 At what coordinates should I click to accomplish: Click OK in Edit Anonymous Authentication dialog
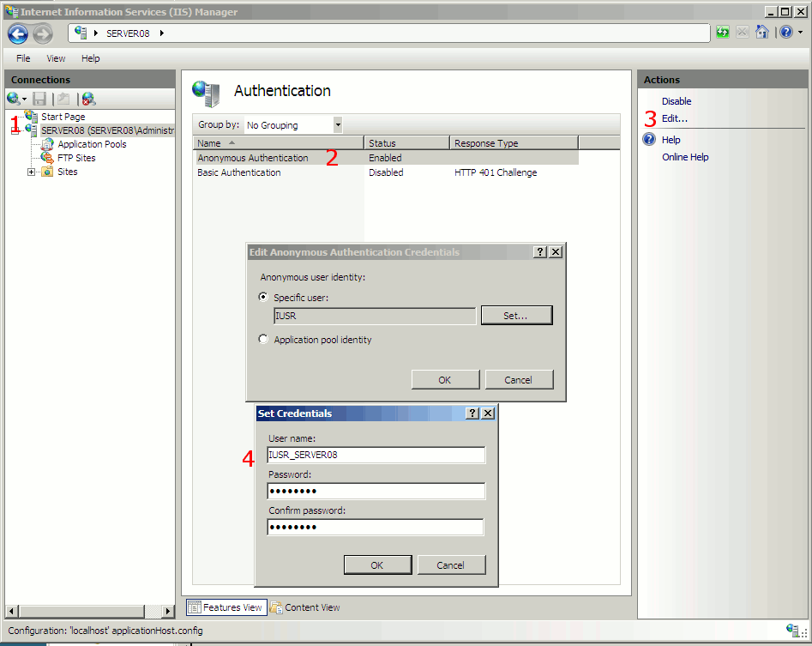click(445, 379)
